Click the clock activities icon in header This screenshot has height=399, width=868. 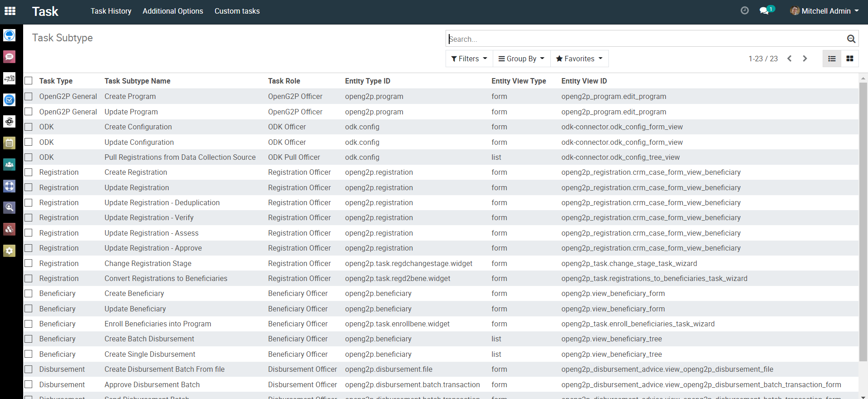[x=745, y=10]
